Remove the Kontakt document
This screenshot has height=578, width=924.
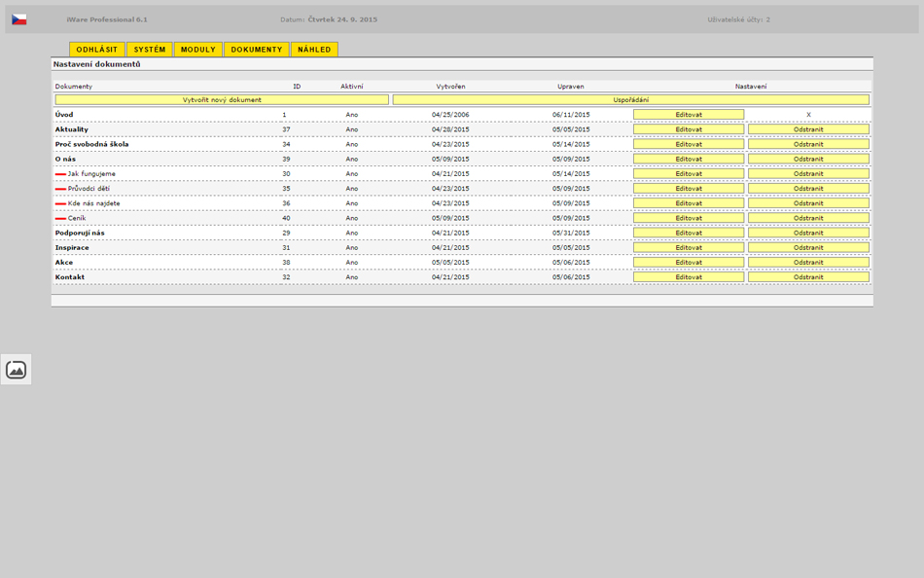[808, 276]
